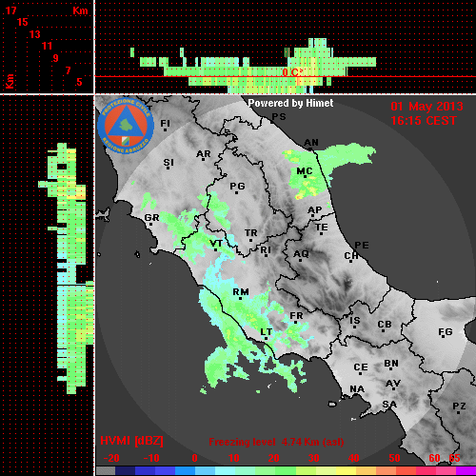This screenshot has height=476, width=476.
Task: Click the NA city label
Action: 357,389
